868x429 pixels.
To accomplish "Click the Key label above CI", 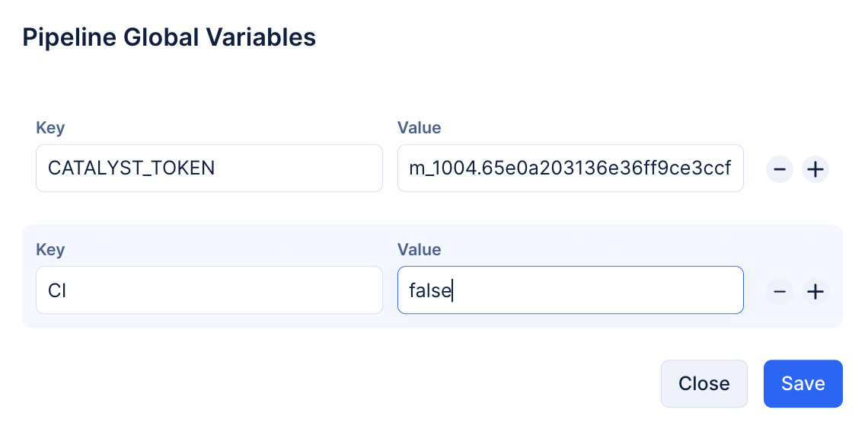I will pyautogui.click(x=50, y=250).
